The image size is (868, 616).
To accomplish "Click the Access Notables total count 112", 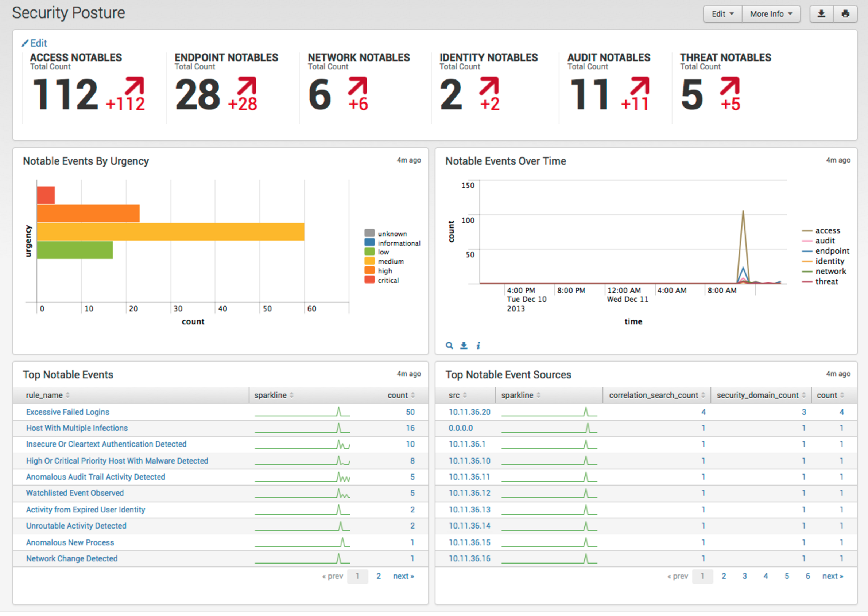I will 66,94.
